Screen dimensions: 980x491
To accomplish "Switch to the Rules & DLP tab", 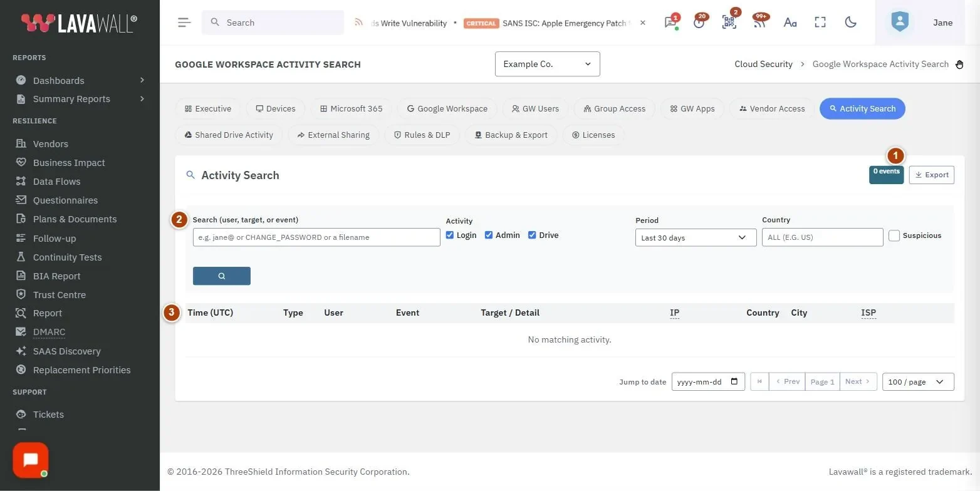I will pos(422,135).
